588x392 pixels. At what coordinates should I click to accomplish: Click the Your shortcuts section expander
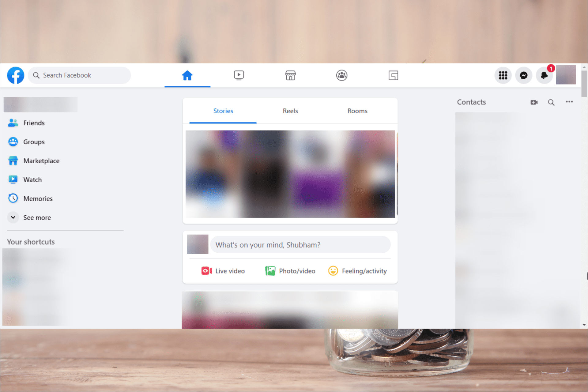tap(31, 241)
